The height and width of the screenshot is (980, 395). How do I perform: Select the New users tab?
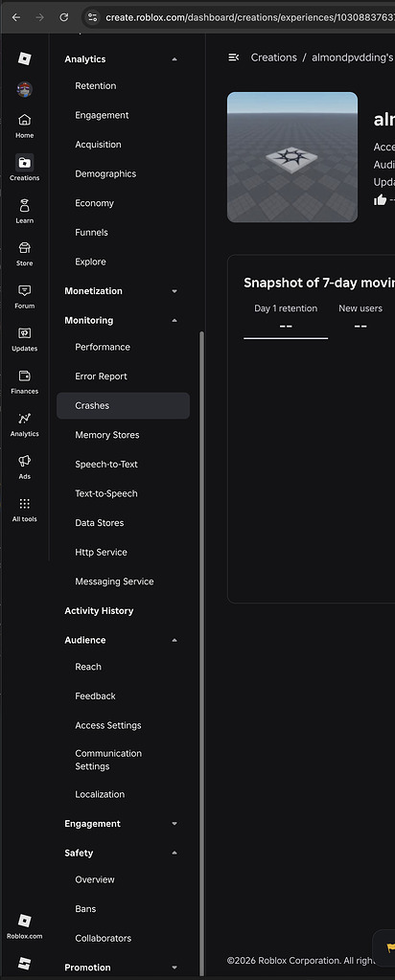pyautogui.click(x=360, y=318)
